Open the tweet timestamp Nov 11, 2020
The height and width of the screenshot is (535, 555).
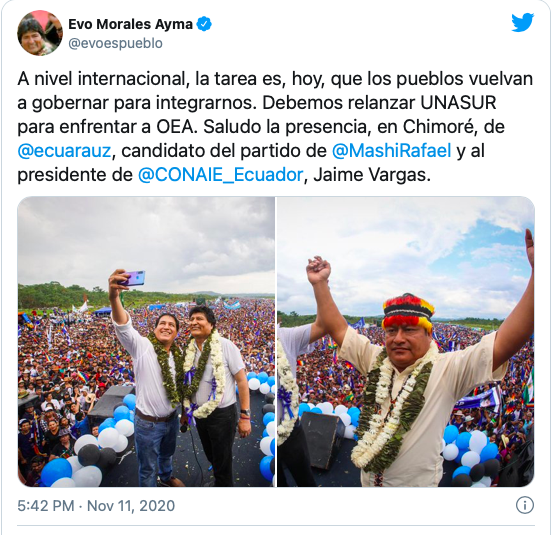click(131, 506)
